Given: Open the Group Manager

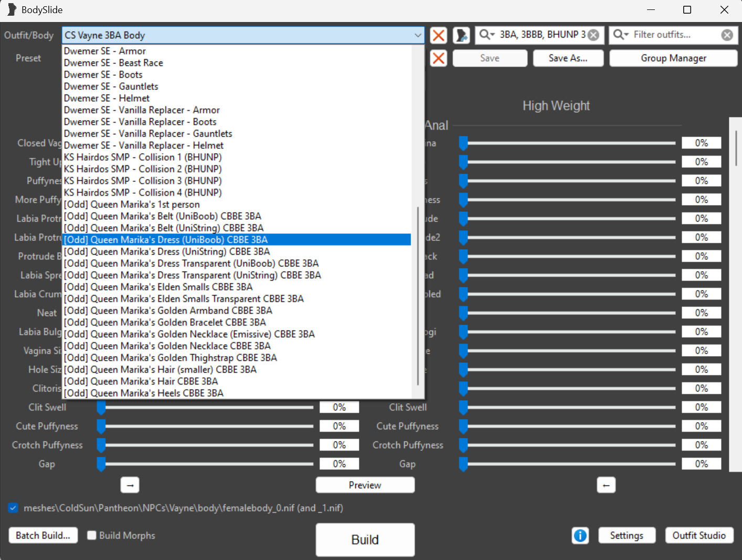Looking at the screenshot, I should click(673, 58).
